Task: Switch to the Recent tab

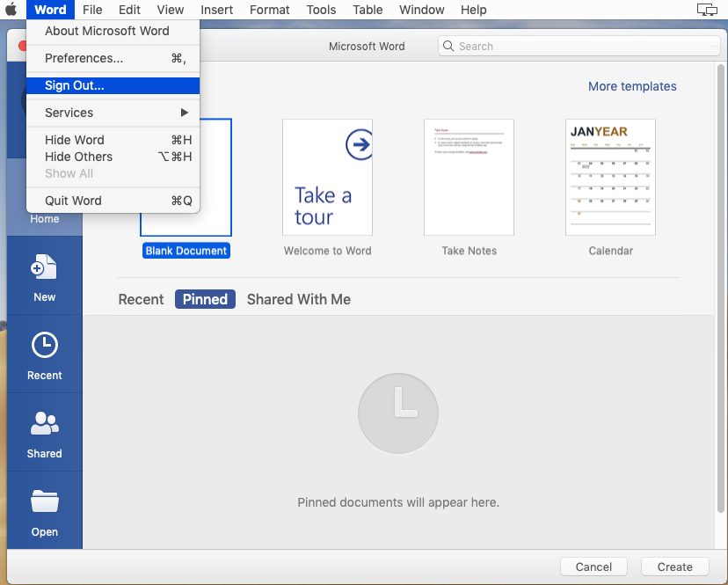Action: (142, 299)
